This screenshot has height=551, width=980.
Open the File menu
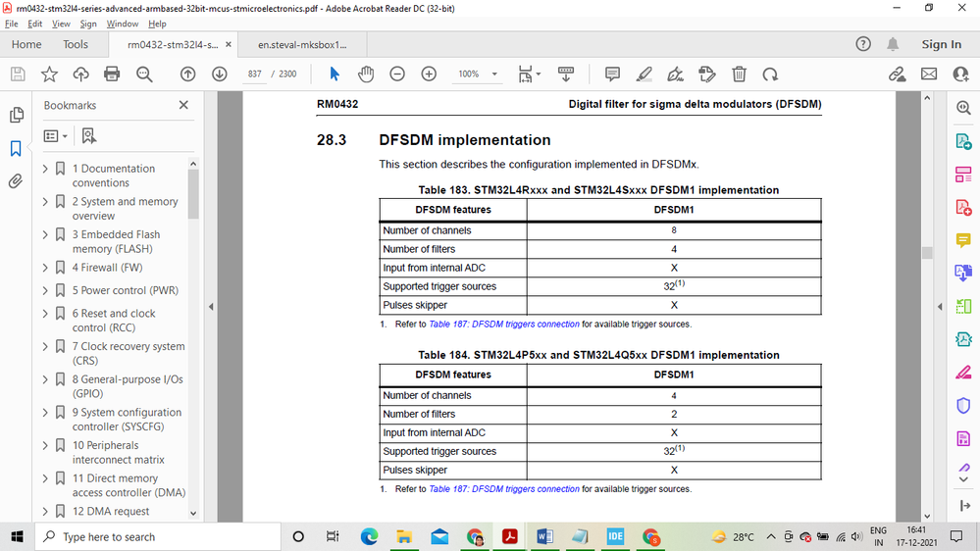coord(11,24)
